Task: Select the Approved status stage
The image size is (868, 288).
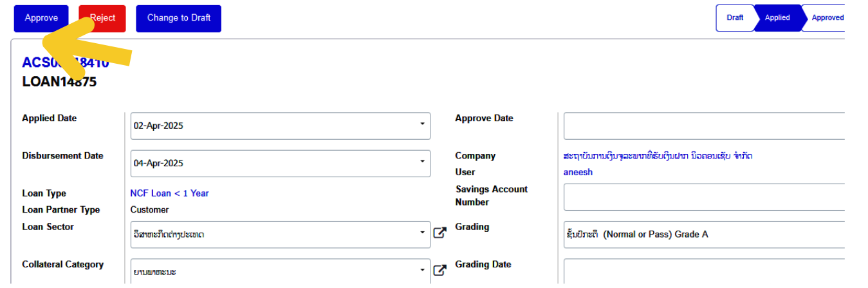Action: pyautogui.click(x=826, y=18)
